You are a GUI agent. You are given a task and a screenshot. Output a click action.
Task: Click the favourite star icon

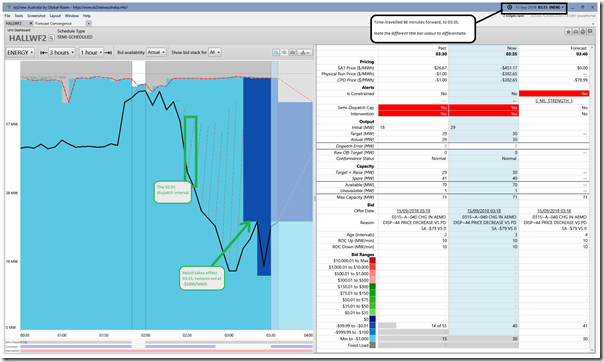pyautogui.click(x=568, y=32)
